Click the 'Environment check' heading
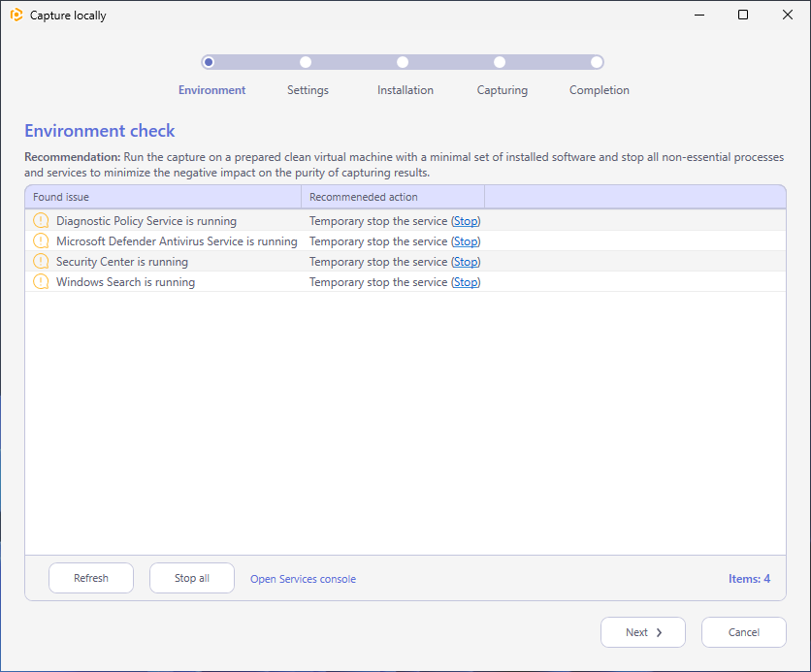 coord(100,131)
